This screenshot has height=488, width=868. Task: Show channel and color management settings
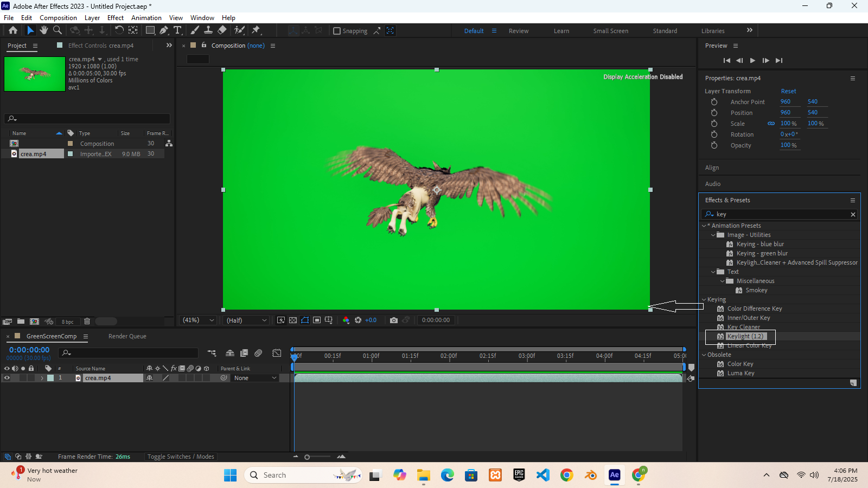[346, 320]
